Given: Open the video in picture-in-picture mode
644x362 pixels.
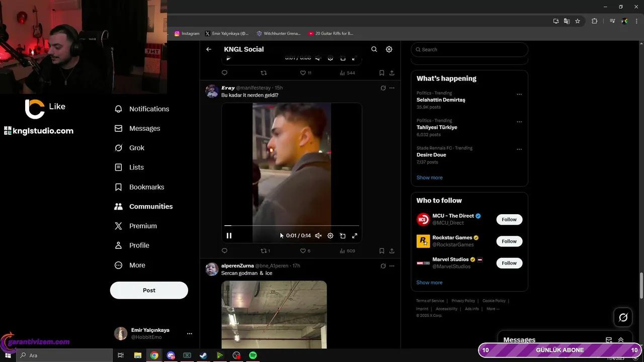Looking at the screenshot, I should (x=343, y=235).
